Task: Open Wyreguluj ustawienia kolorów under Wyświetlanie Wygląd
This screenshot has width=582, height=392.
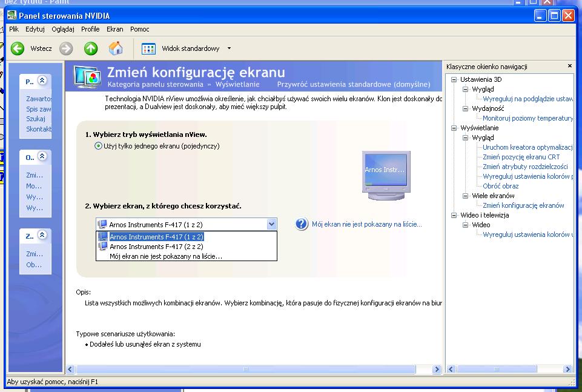Action: tap(527, 176)
